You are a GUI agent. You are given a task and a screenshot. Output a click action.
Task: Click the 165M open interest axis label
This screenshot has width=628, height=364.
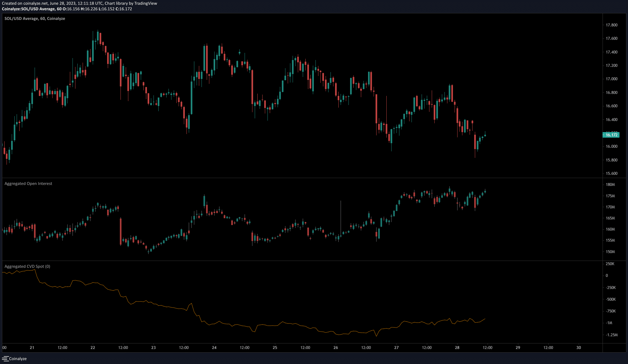click(610, 218)
